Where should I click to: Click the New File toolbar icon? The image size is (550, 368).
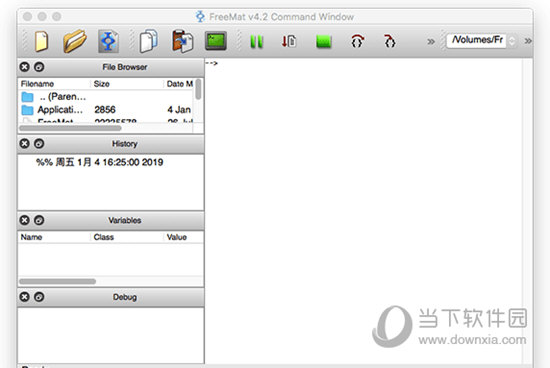pyautogui.click(x=41, y=41)
